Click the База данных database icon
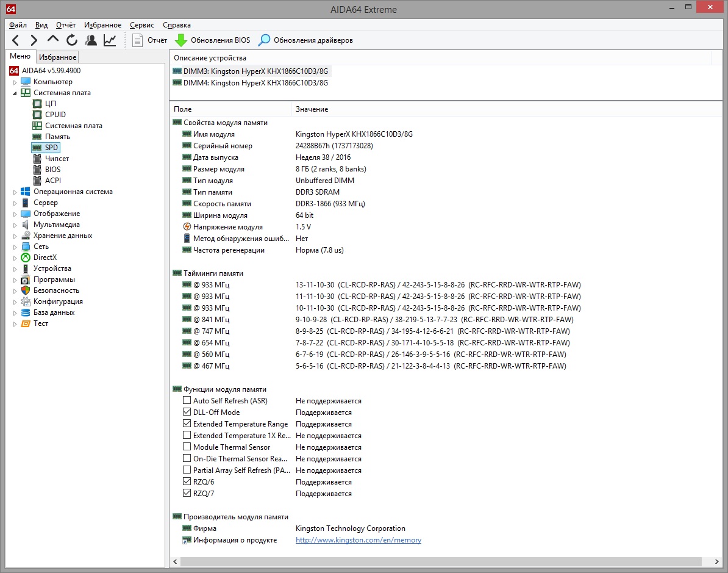The image size is (728, 573). pos(26,312)
